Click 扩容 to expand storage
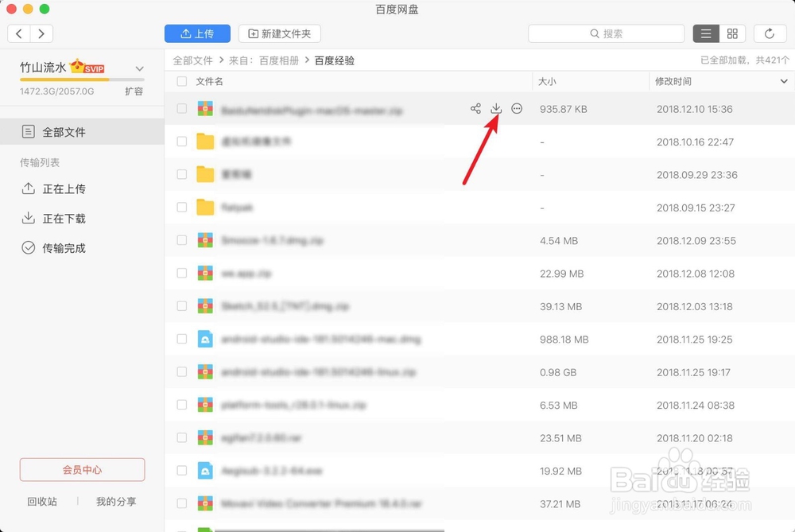Screen dimensions: 795x532 (134, 91)
